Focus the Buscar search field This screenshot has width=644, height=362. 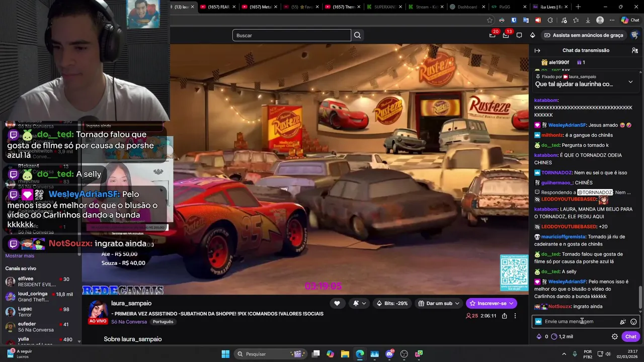coord(291,35)
